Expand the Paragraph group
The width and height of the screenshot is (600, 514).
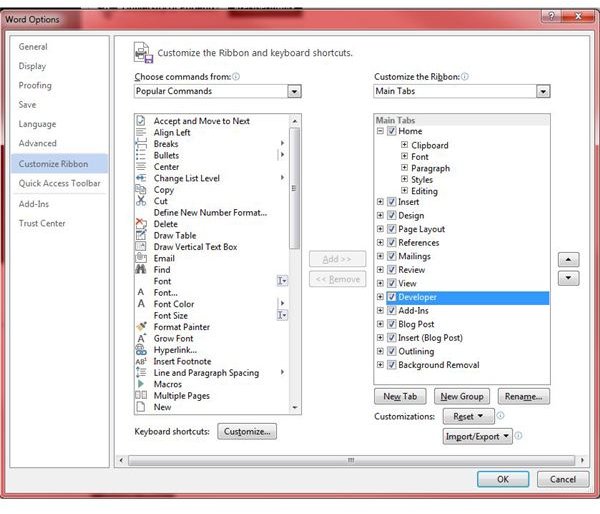click(404, 168)
